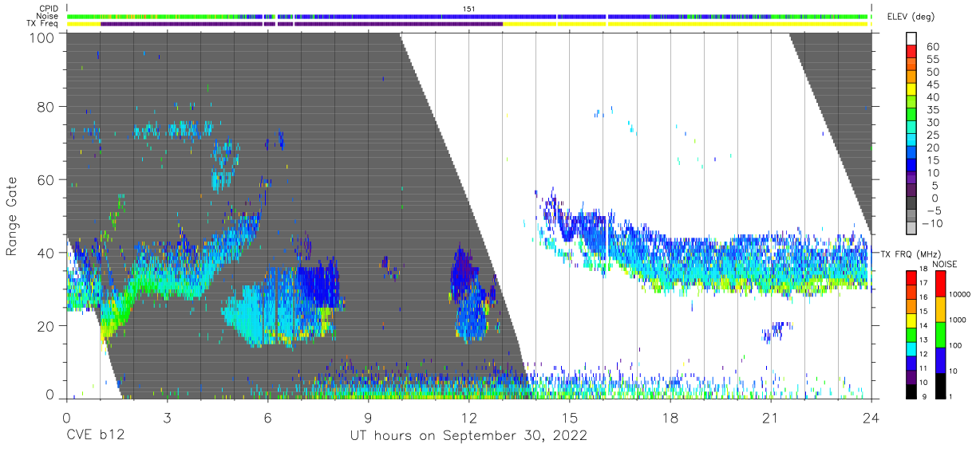Select the 18 tick on UT hours axis
Screen dimensions: 980x452
coord(670,417)
